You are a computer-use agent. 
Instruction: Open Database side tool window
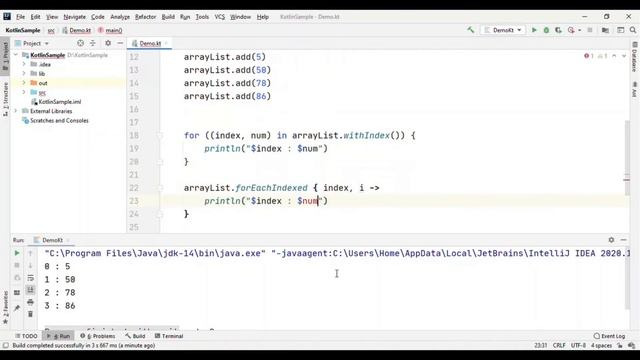[635, 57]
